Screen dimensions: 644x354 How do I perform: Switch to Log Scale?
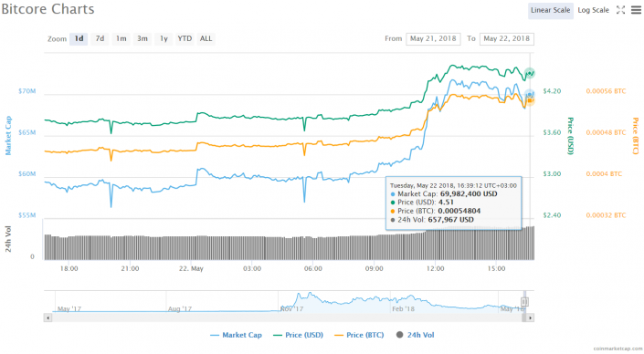point(593,10)
